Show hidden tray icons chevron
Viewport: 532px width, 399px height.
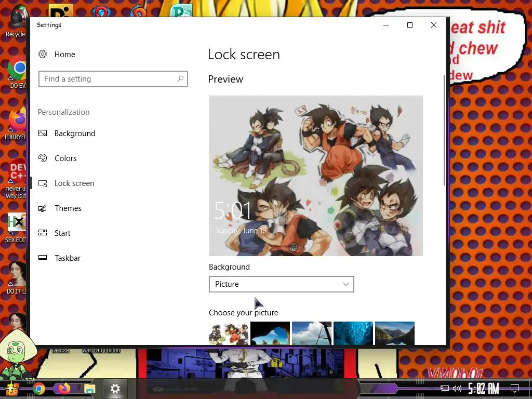click(x=432, y=389)
